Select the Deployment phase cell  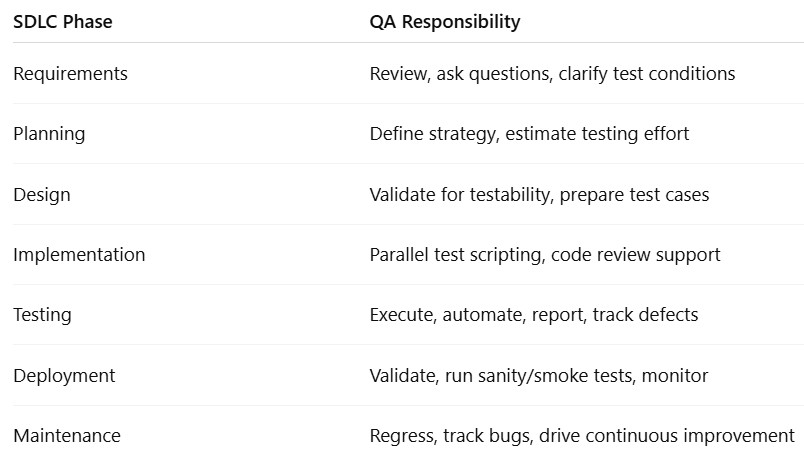pyautogui.click(x=64, y=376)
